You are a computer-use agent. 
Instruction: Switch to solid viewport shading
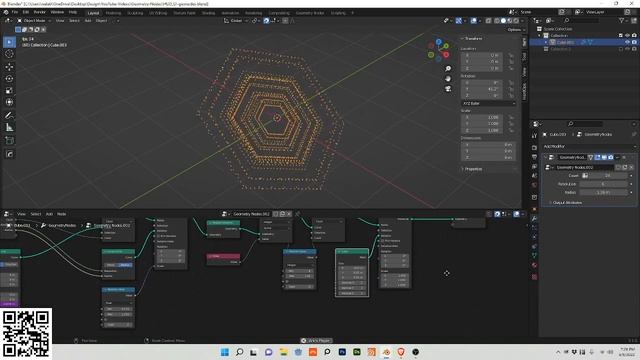point(503,20)
